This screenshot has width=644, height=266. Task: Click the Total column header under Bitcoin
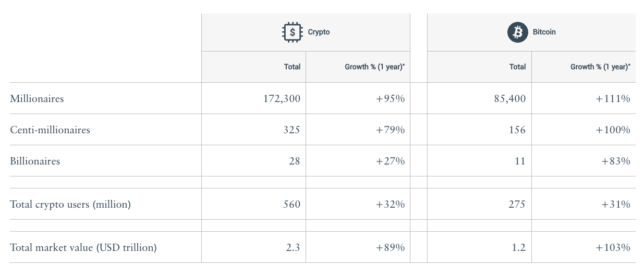coord(517,67)
